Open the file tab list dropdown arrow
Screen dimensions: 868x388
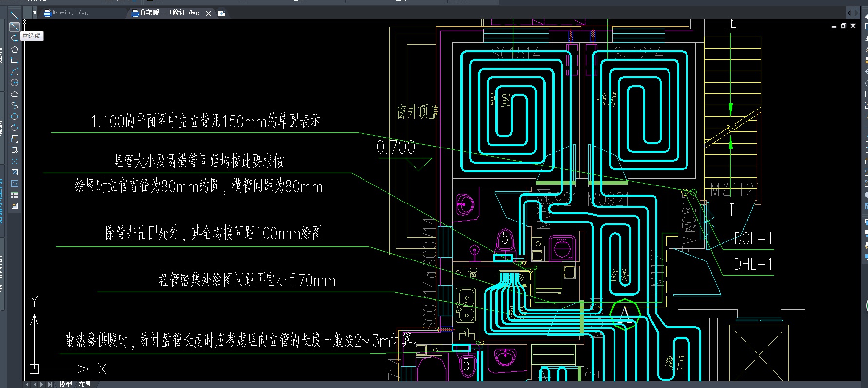35,13
